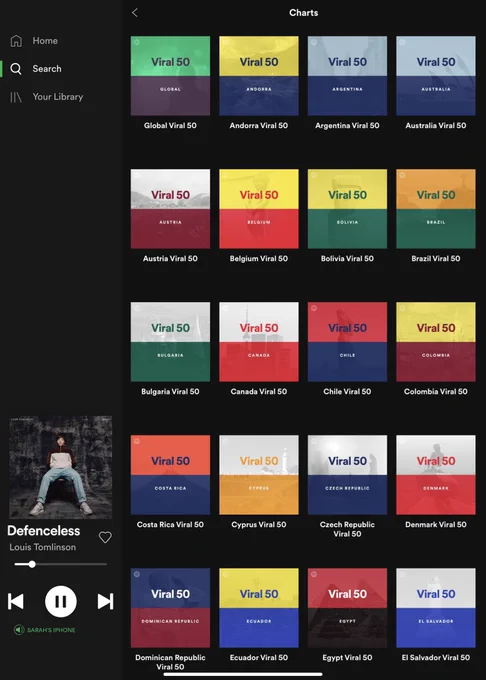Open Costa Rica Viral 50 cover
Image resolution: width=486 pixels, height=680 pixels.
pos(170,475)
